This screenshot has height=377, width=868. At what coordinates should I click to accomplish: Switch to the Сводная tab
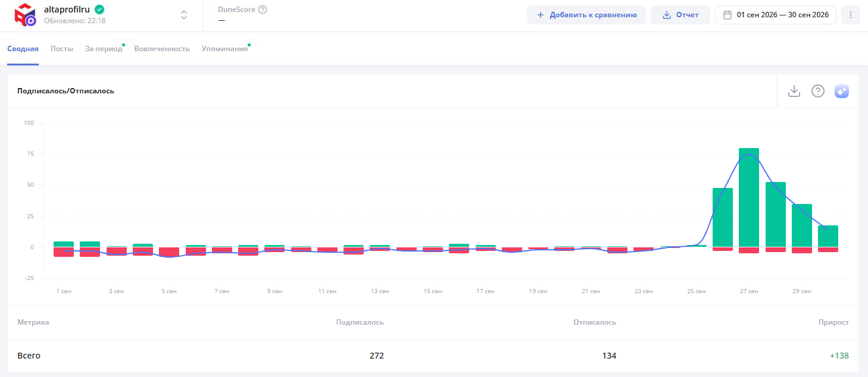point(23,49)
